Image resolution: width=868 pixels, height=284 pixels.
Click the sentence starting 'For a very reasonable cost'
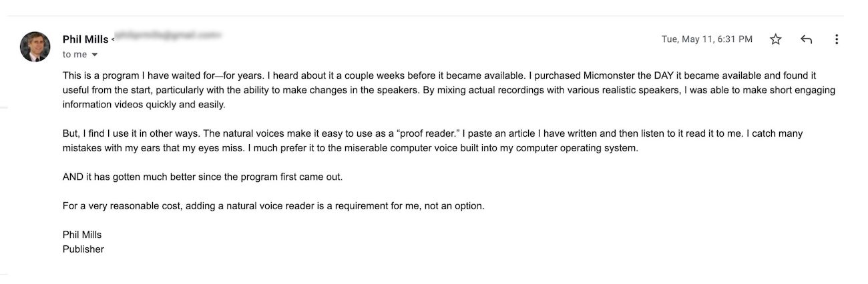[274, 206]
